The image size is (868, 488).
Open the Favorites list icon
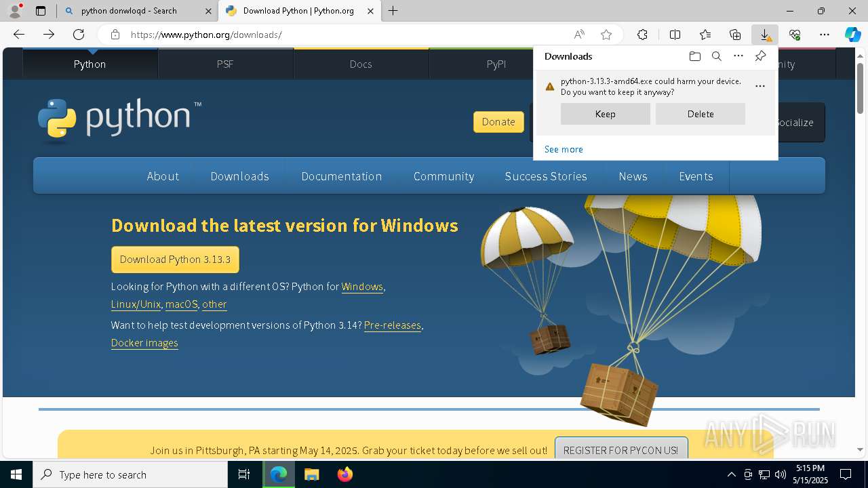click(x=705, y=35)
